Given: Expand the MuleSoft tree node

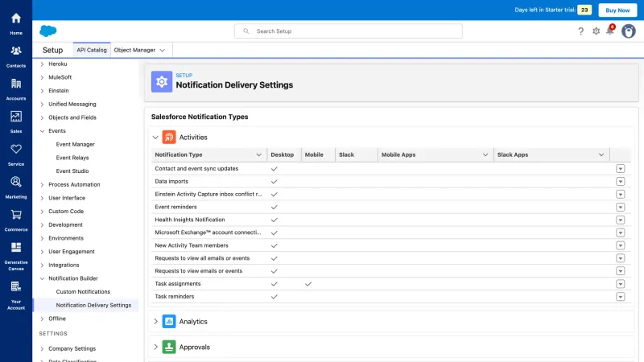Looking at the screenshot, I should 42,77.
